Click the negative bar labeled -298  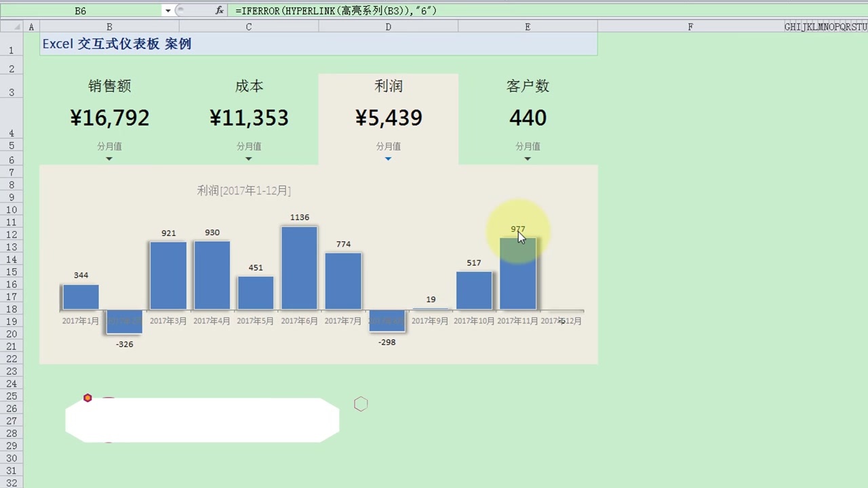coord(387,321)
